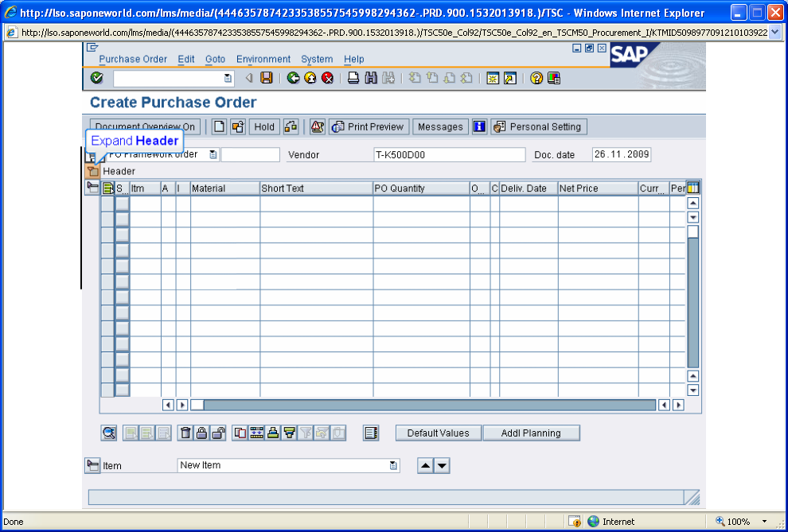Image resolution: width=788 pixels, height=532 pixels.
Task: Click the Display/Change toggle icon
Action: coord(291,126)
